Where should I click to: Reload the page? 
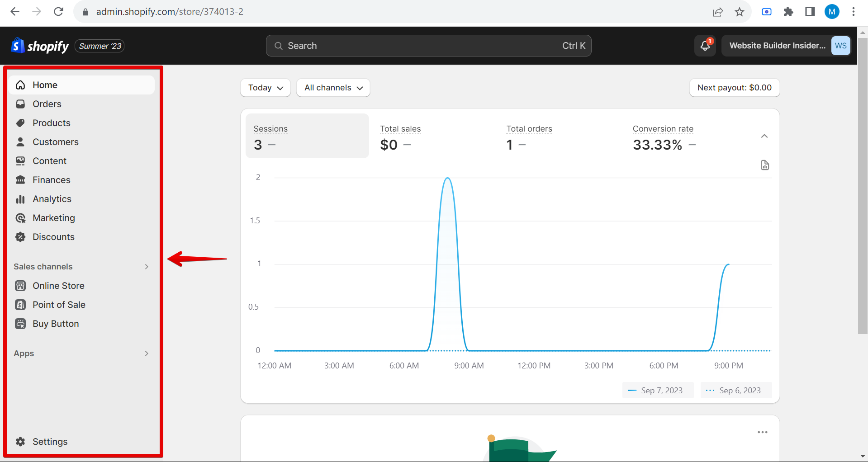(x=58, y=12)
